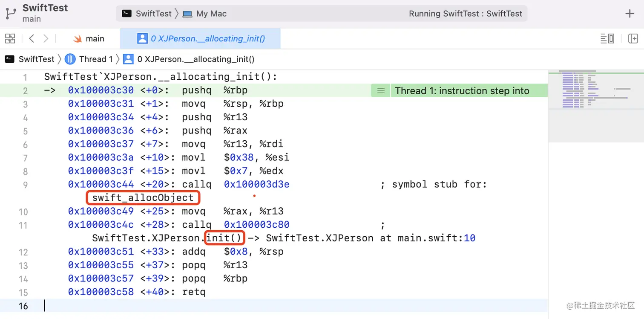The width and height of the screenshot is (644, 319).
Task: Click the source control branch icon
Action: pos(11,13)
